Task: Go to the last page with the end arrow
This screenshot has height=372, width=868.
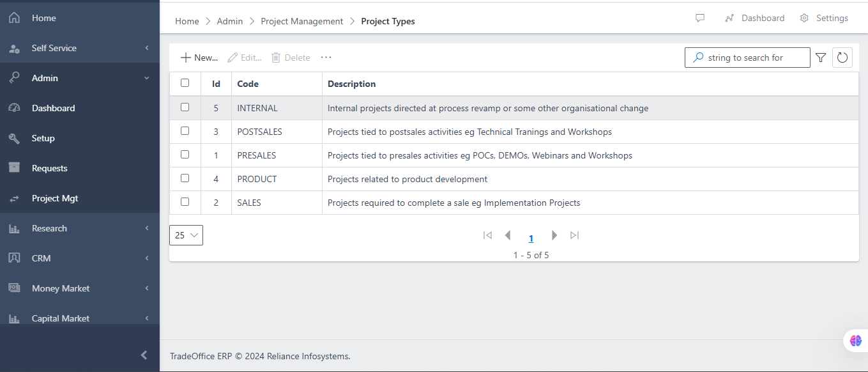Action: pyautogui.click(x=574, y=235)
